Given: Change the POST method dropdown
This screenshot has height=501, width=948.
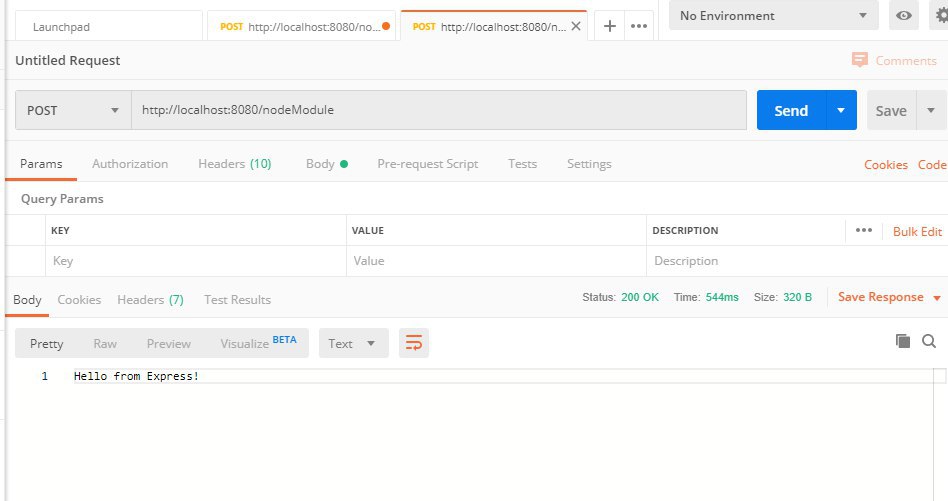Looking at the screenshot, I should coord(73,110).
